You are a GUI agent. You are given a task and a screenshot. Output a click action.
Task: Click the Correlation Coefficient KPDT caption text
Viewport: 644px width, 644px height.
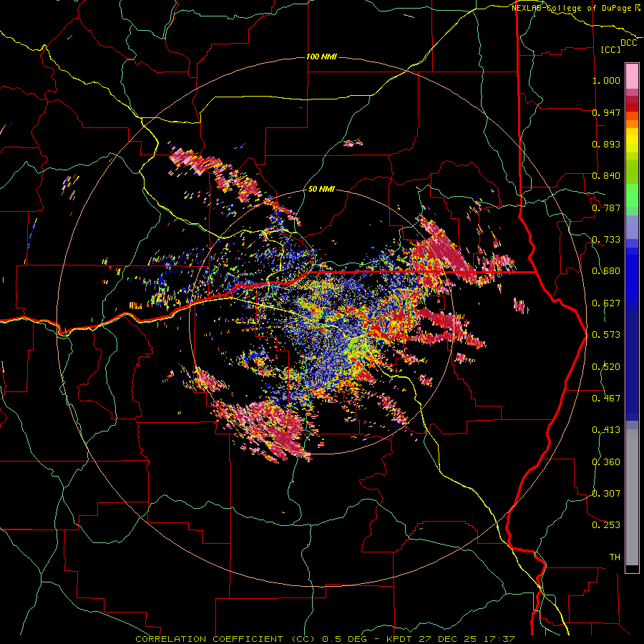pyautogui.click(x=325, y=639)
